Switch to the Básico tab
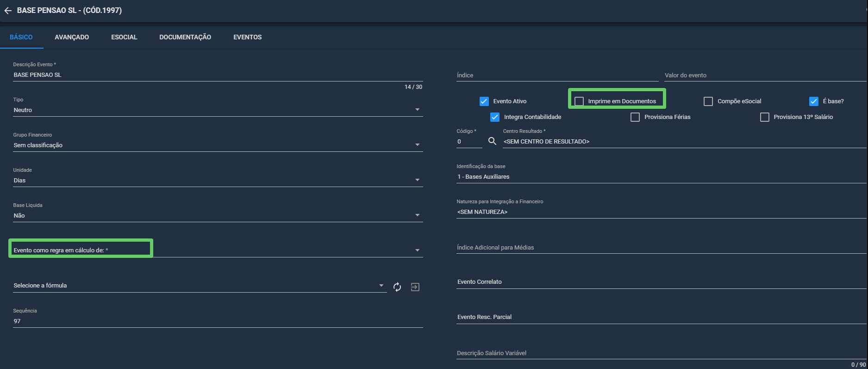The height and width of the screenshot is (369, 868). [x=21, y=37]
